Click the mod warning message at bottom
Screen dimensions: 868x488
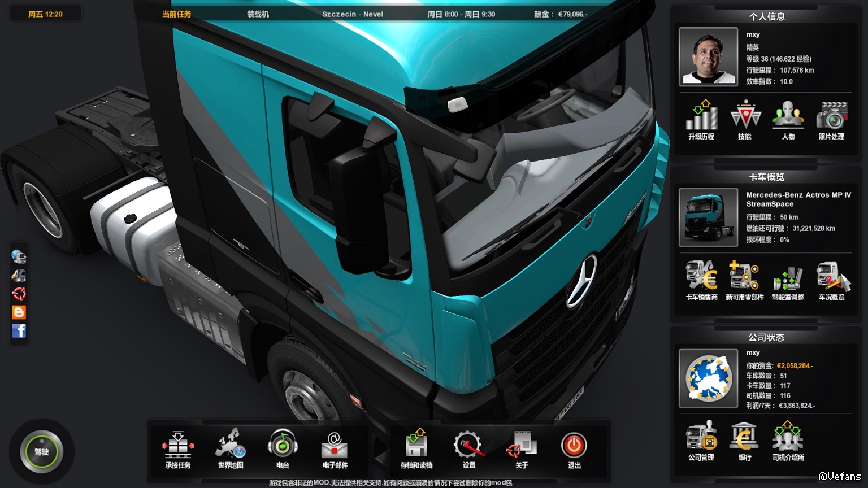coord(390,483)
